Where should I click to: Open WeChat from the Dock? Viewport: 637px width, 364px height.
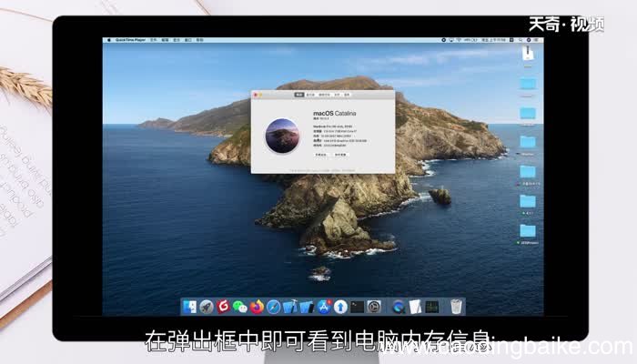240,308
